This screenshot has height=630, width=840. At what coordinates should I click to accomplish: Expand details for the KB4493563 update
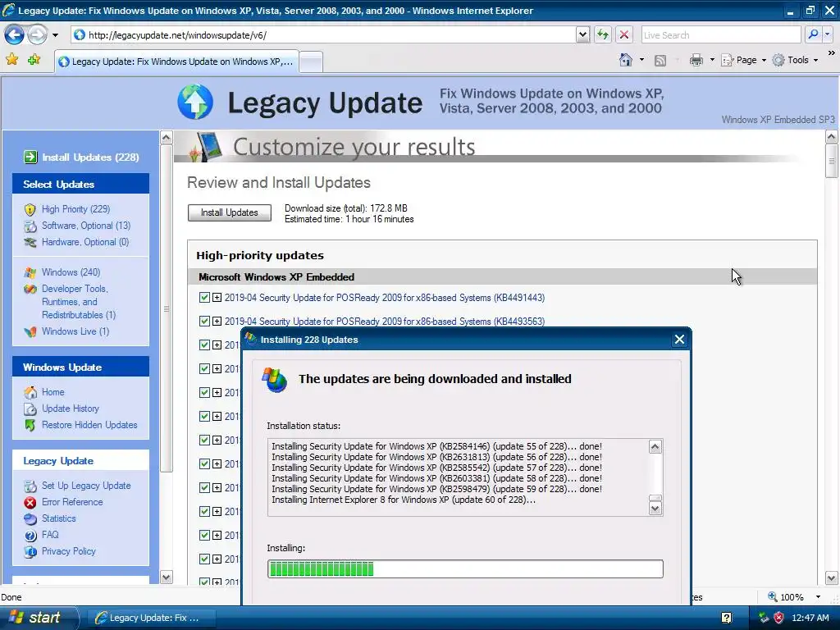point(217,321)
